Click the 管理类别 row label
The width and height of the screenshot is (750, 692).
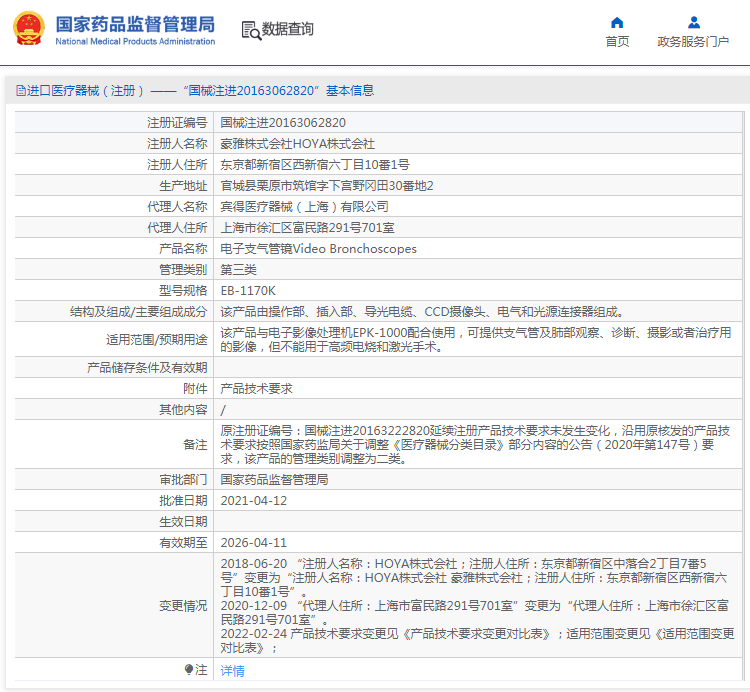click(183, 270)
